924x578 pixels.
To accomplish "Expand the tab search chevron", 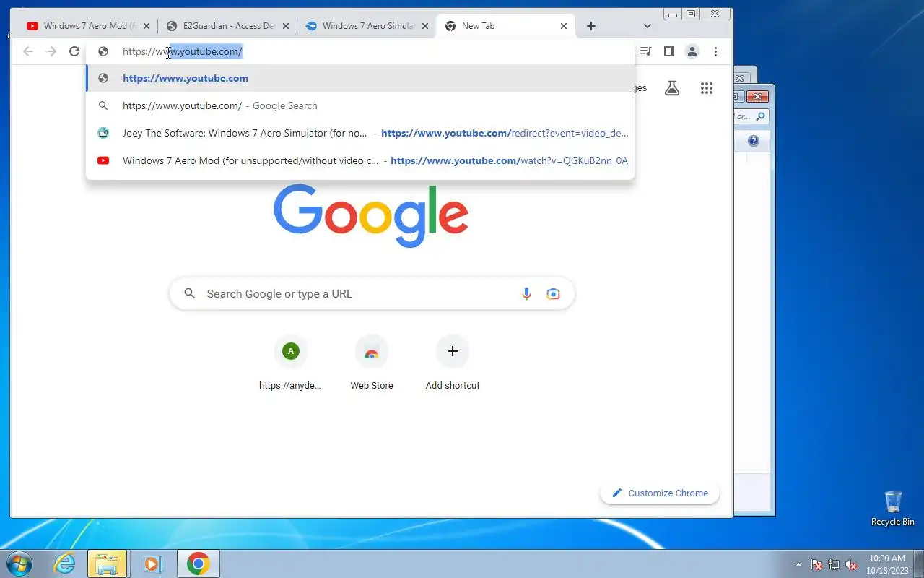I will point(647,26).
